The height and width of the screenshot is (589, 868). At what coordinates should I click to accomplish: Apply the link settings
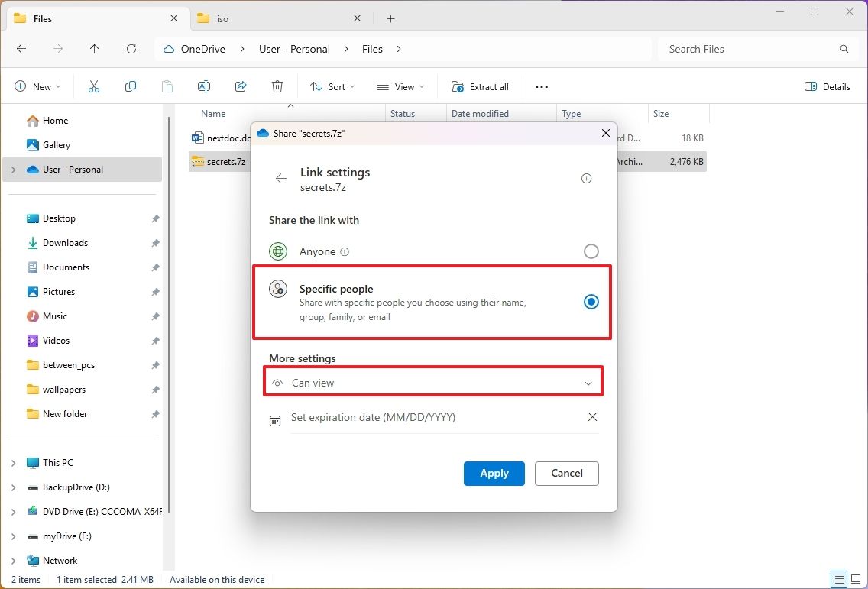tap(494, 473)
